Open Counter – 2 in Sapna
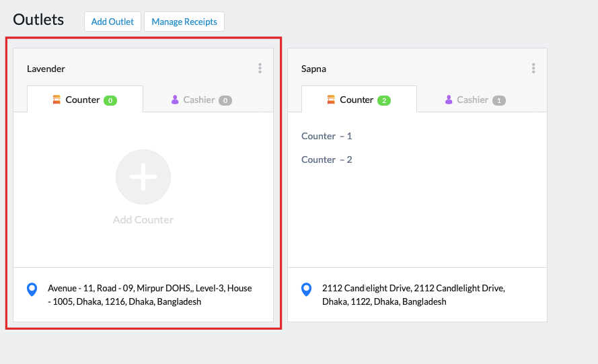 tap(326, 159)
